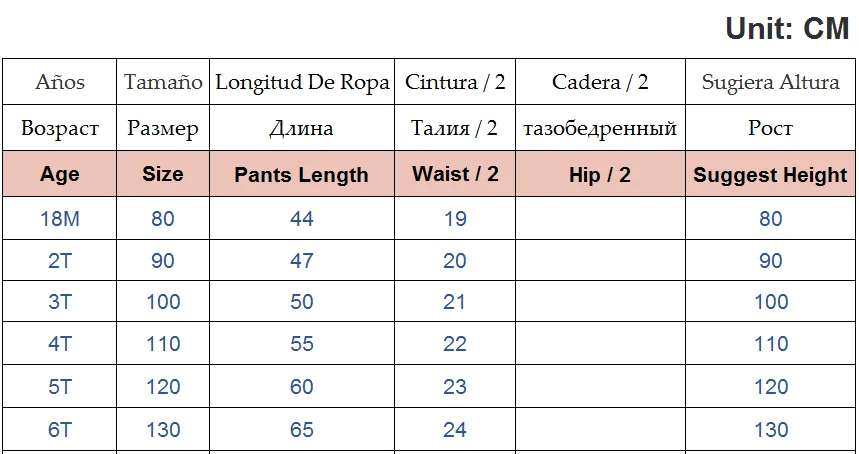Click the 'Возраст' Russian header cell

point(60,128)
